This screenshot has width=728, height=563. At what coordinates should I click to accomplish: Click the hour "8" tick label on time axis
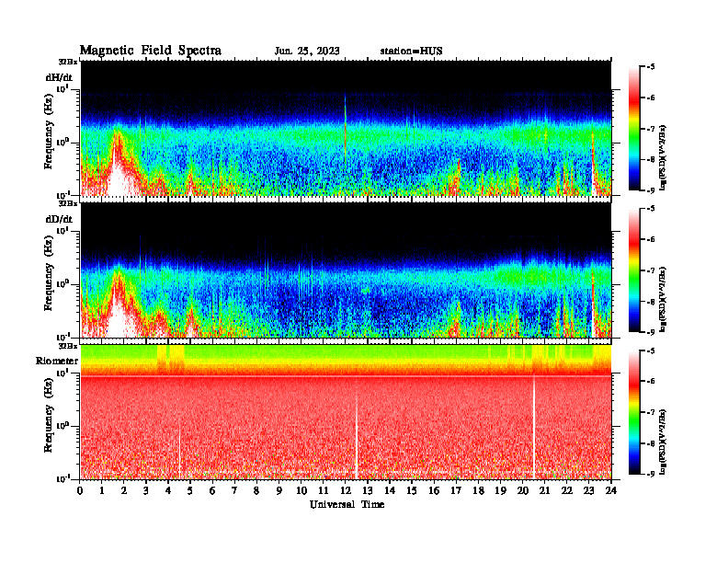coord(257,491)
